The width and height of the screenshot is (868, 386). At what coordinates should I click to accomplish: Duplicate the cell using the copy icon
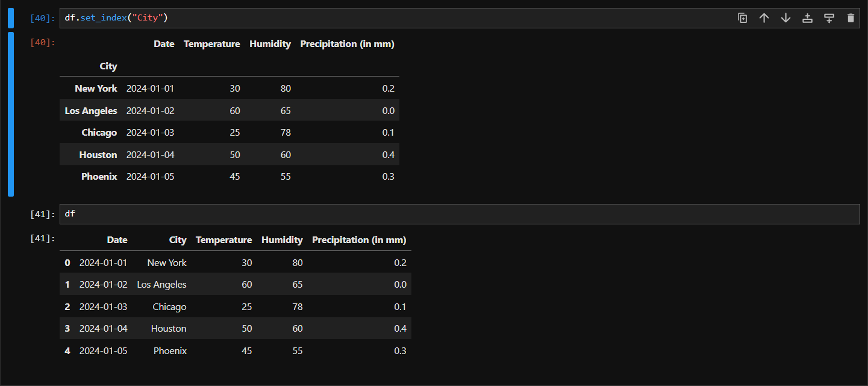[743, 18]
